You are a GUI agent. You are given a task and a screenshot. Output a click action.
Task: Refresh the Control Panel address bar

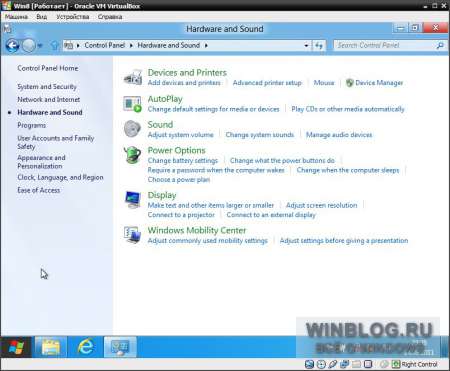coord(319,45)
